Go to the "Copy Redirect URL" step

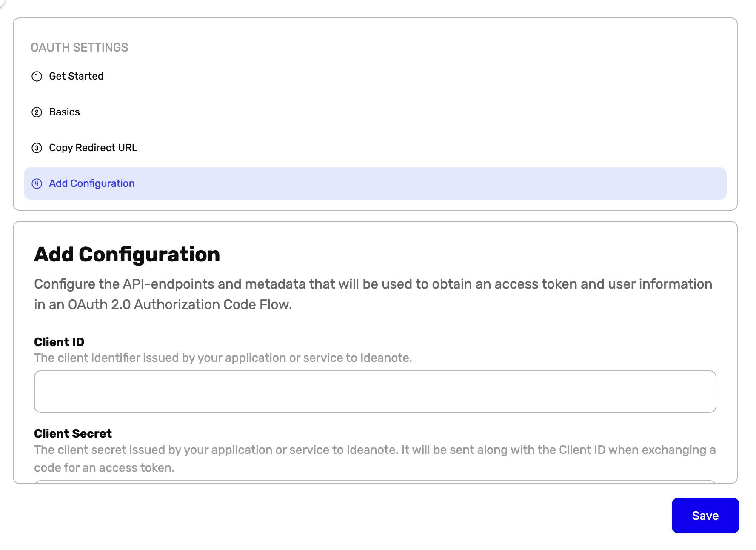click(93, 148)
